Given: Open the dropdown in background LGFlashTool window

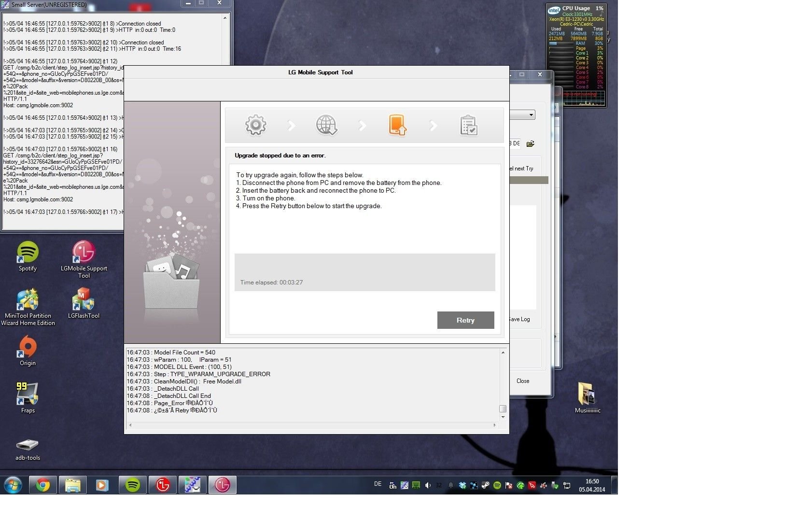Looking at the screenshot, I should [531, 115].
